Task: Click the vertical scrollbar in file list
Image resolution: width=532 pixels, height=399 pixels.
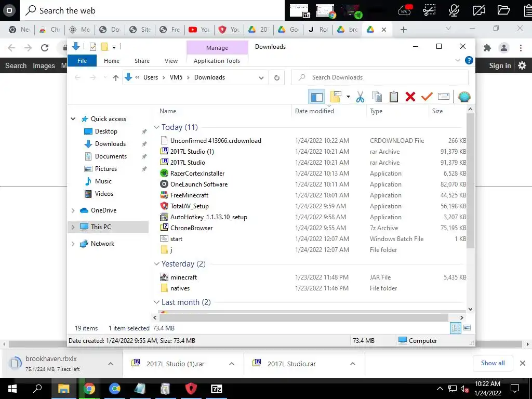Action: click(x=470, y=180)
